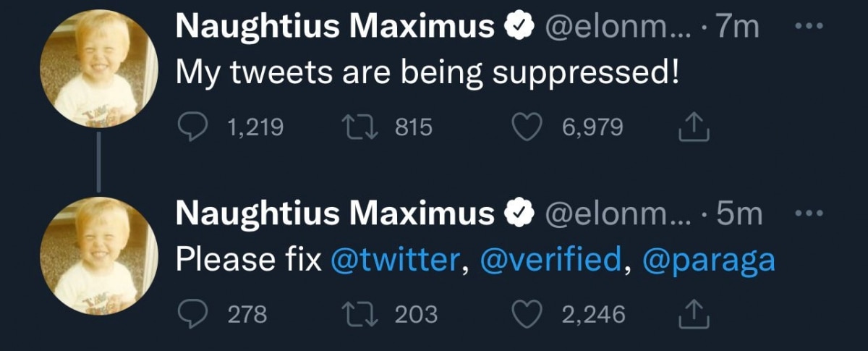Screen dimensions: 868x351
Task: Like the tweet with 2,246 likes
Action: [527, 314]
